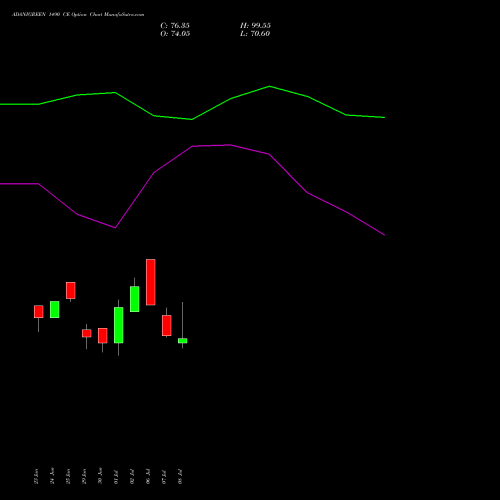
Task: Select the 29 Jun date label
Action: [84, 476]
